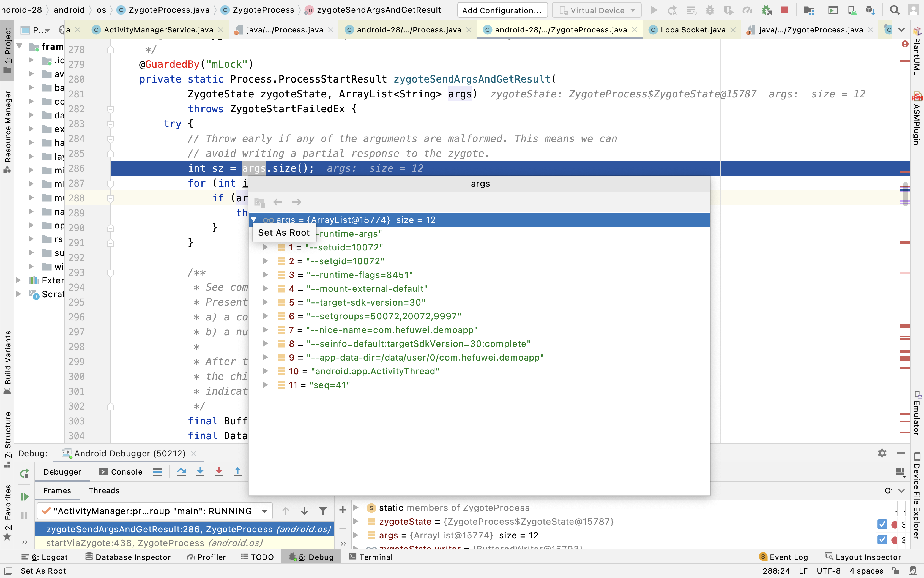Click the error indicator in the editor's top corner
The width and height of the screenshot is (924, 578).
click(x=905, y=44)
